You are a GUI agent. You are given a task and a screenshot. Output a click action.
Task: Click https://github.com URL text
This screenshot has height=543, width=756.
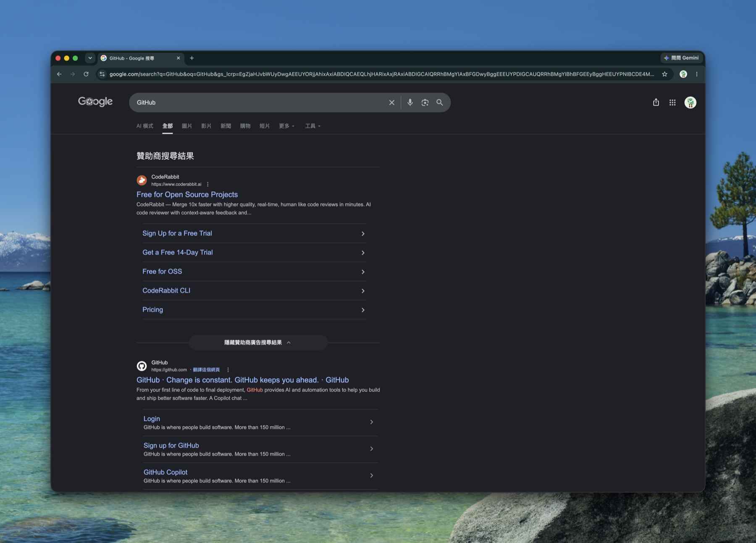(x=169, y=370)
